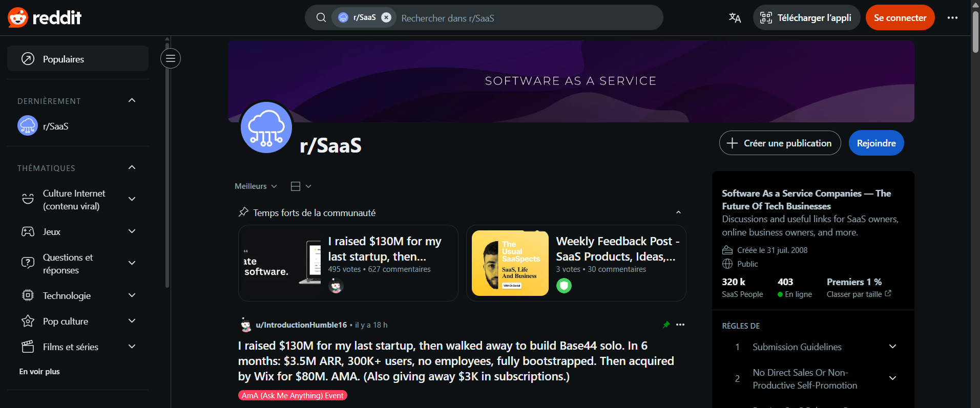Click the QR code icon on Télécharger l'appli
Screen dimensions: 980x408
coord(766,17)
